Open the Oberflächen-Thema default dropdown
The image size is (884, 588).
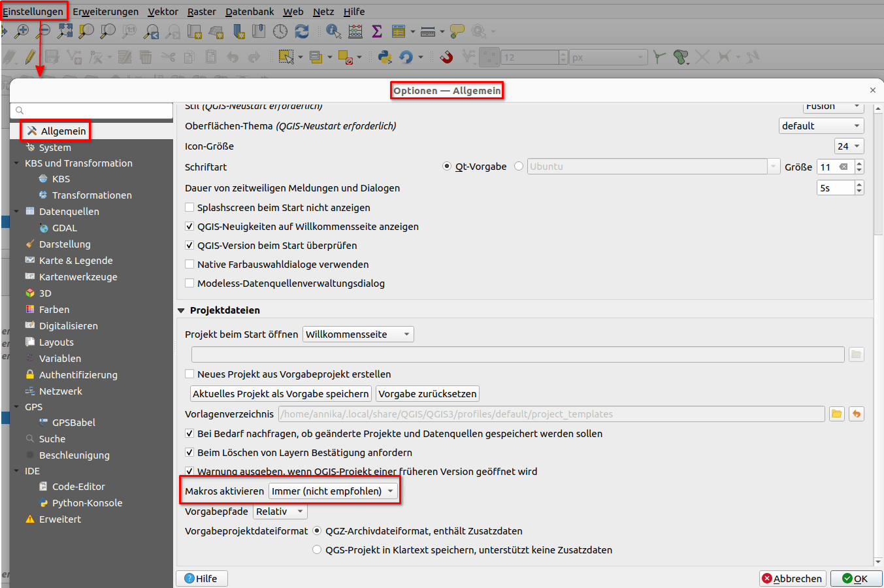821,126
